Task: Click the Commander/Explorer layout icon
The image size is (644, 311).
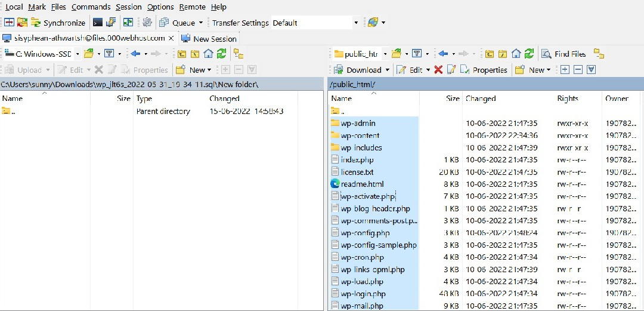Action: click(x=129, y=23)
